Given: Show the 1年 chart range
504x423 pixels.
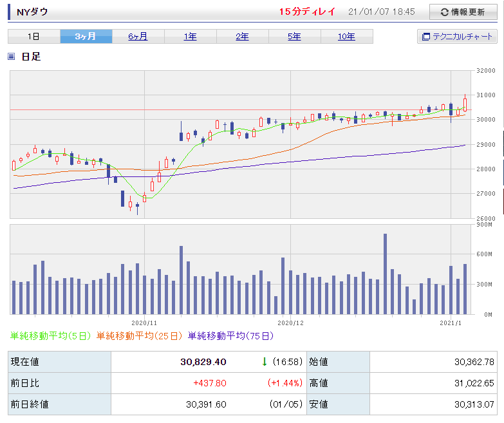Looking at the screenshot, I should [190, 37].
